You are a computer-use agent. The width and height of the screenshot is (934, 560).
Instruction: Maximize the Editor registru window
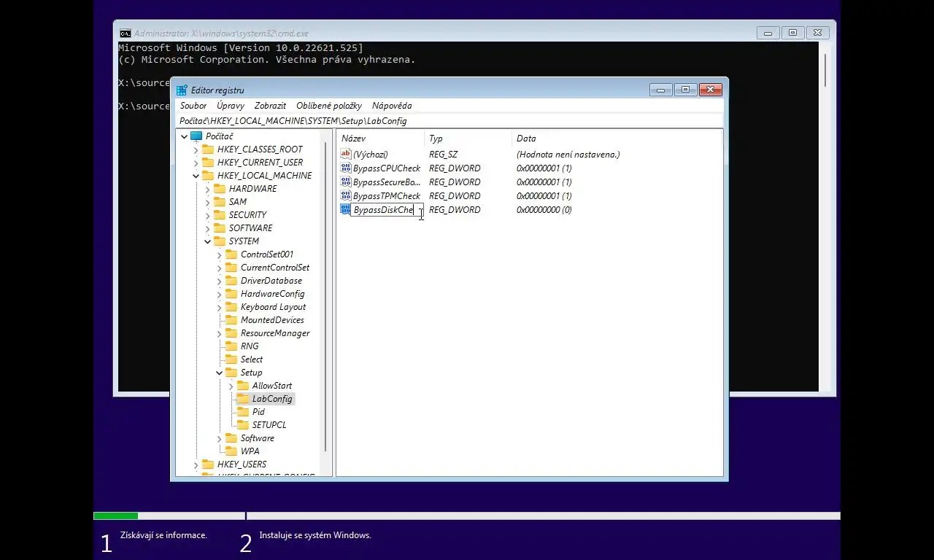(x=685, y=90)
